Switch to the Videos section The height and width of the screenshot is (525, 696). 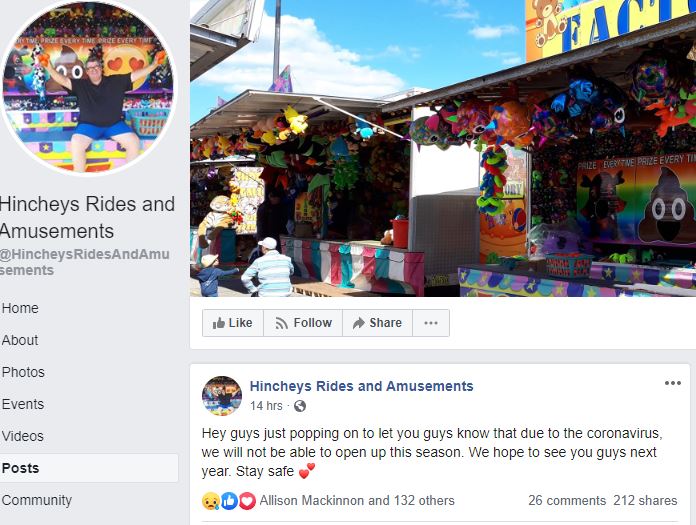point(23,436)
